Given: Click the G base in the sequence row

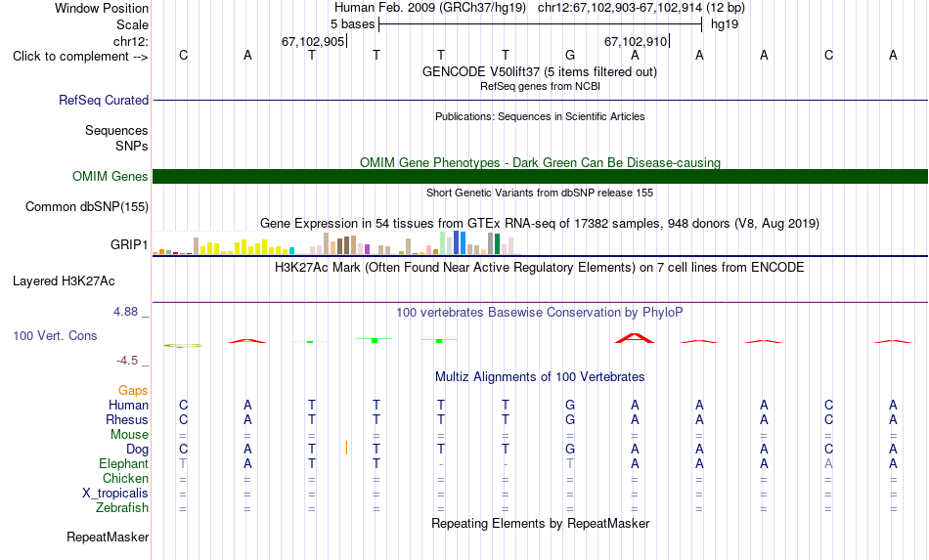Looking at the screenshot, I should point(570,55).
